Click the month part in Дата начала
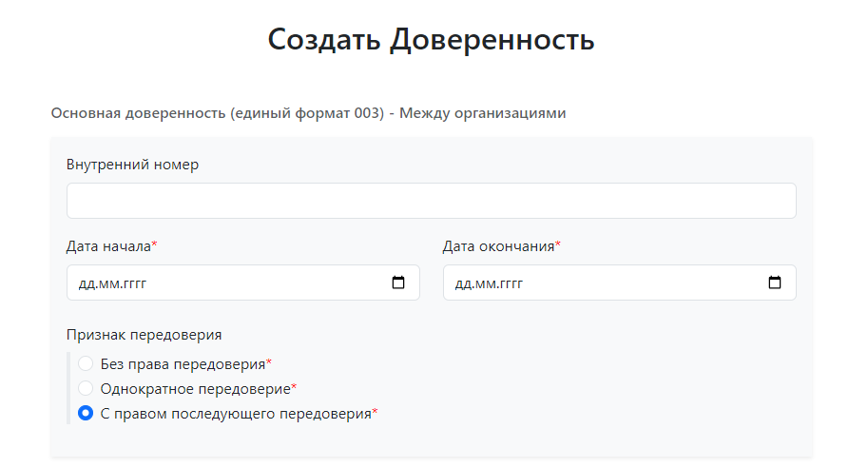Screen dimensions: 868x468 tap(109, 283)
